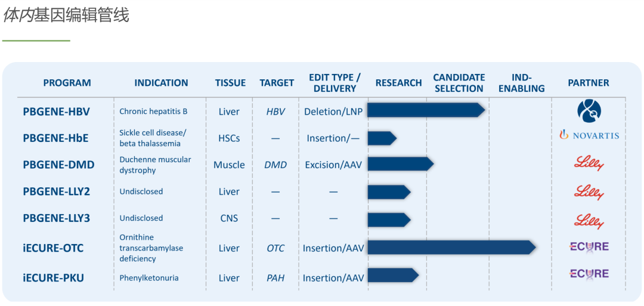Click the 体内基因编辑管线 title heading
Viewport: 644px width, 306px height.
point(66,15)
